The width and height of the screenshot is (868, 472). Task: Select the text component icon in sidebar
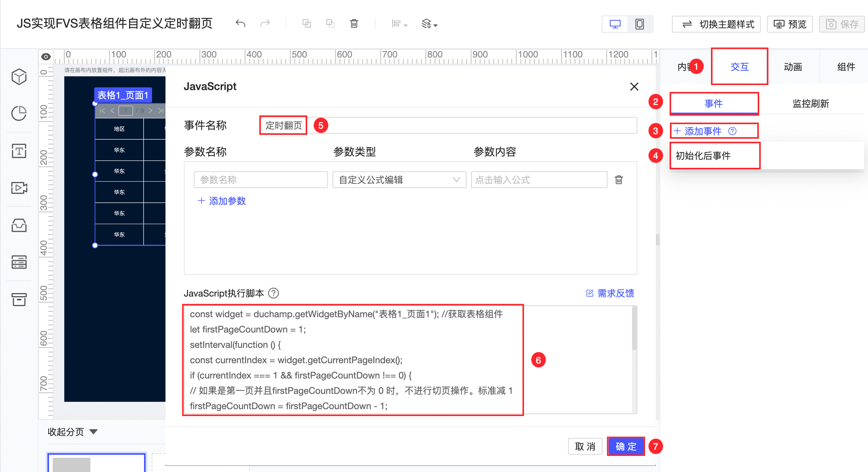(19, 151)
